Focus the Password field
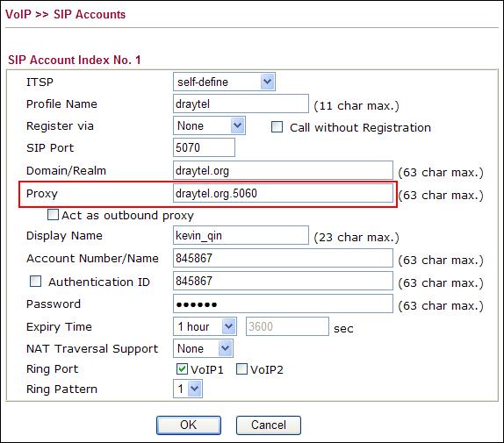504x443 pixels. (283, 304)
